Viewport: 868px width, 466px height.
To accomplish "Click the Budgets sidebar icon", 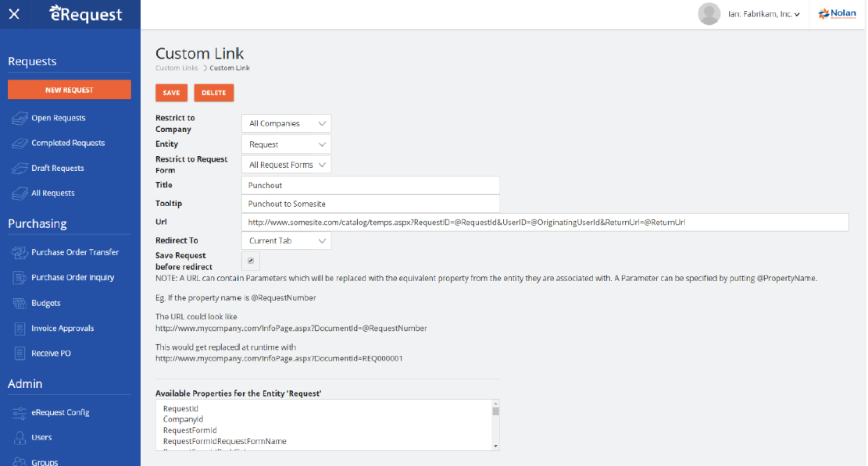I will click(20, 303).
